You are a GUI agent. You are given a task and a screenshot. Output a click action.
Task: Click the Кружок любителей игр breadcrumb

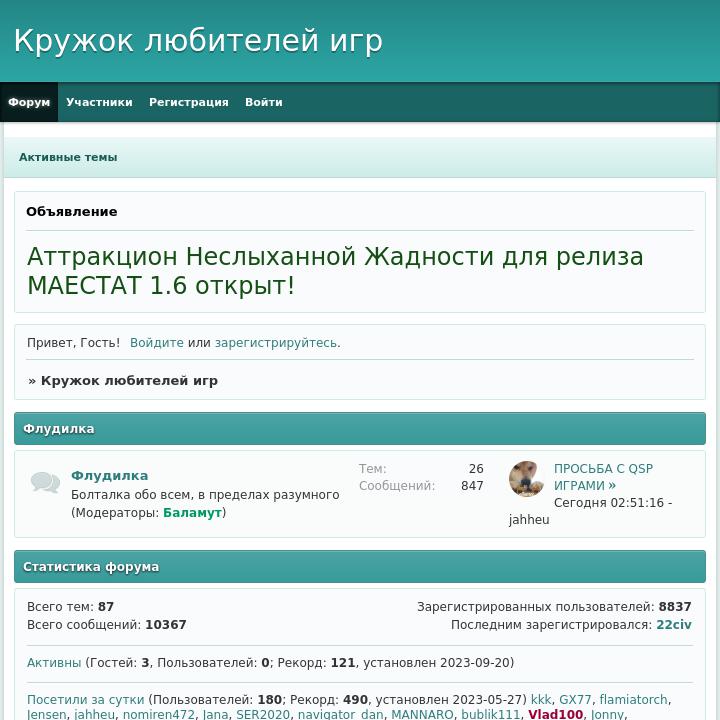(129, 381)
